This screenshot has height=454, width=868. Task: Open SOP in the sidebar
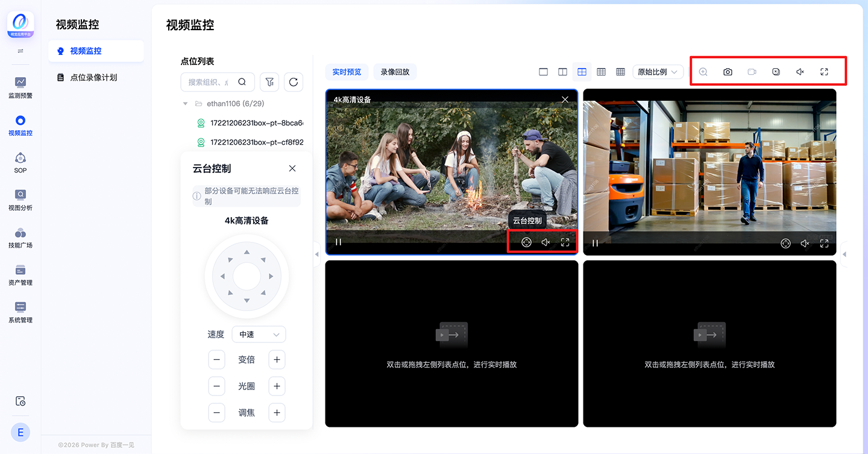tap(20, 162)
